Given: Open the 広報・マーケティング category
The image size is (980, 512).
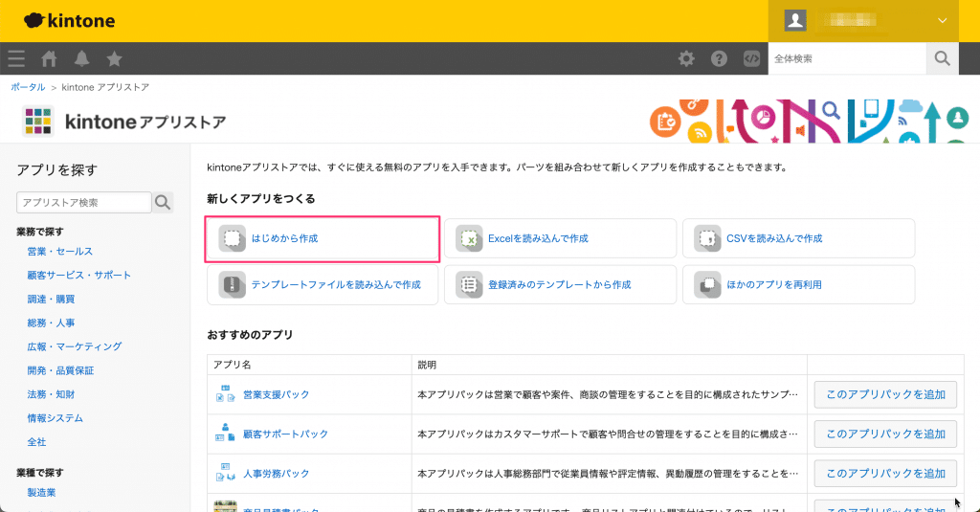Looking at the screenshot, I should [75, 346].
